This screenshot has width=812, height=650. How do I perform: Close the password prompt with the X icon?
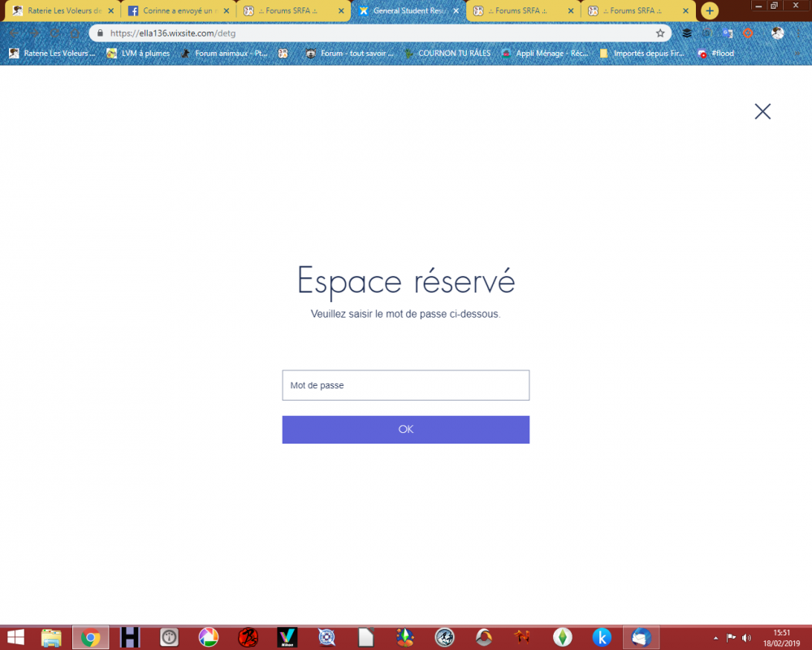(762, 111)
